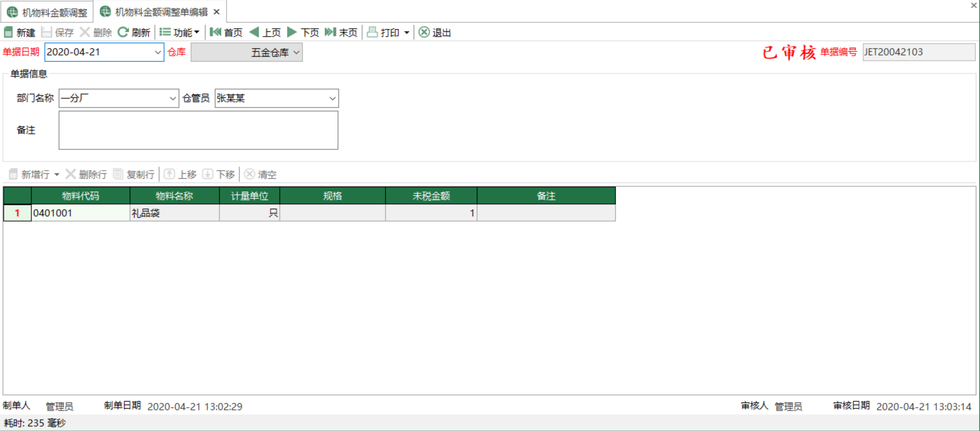Viewport: 980px width, 431px height.
Task: Go to next record 下页
Action: [x=303, y=32]
